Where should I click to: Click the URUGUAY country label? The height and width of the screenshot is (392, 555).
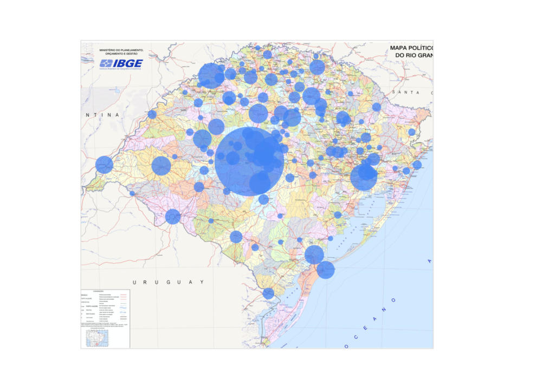[169, 282]
